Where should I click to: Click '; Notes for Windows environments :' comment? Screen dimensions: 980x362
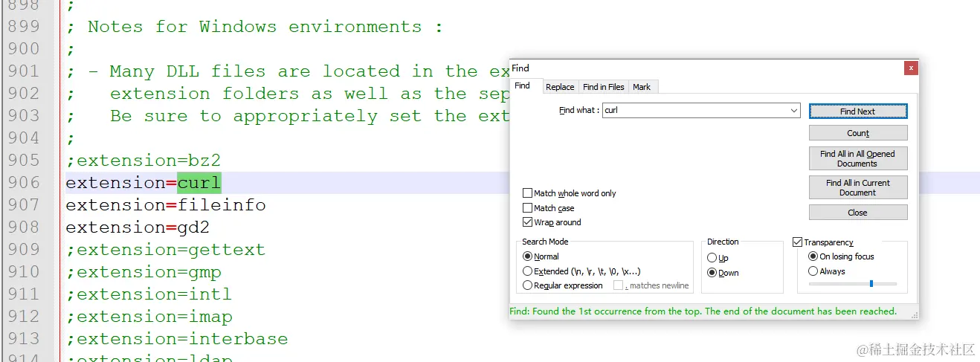(x=254, y=27)
